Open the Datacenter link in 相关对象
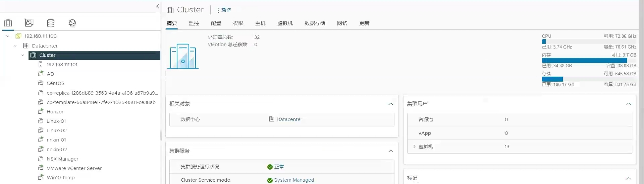The width and height of the screenshot is (644, 184). pos(289,119)
